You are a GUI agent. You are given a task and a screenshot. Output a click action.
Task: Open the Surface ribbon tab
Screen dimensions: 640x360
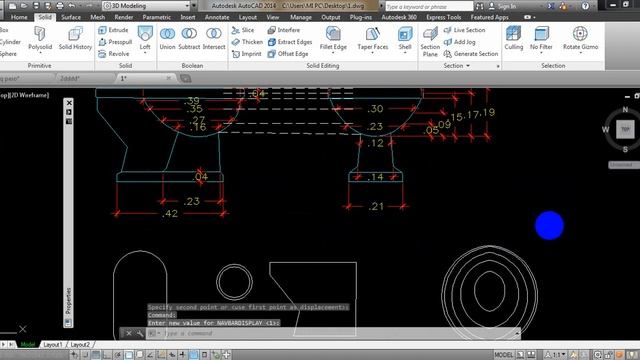pos(71,17)
